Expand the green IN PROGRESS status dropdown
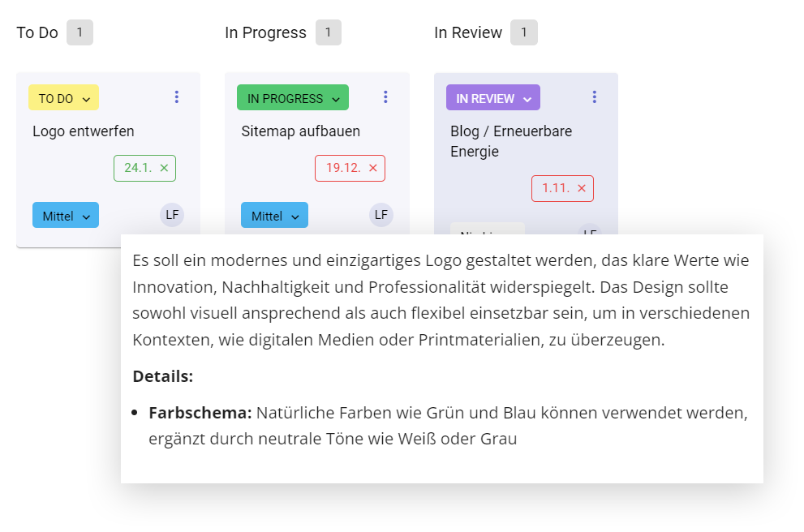 coord(293,98)
